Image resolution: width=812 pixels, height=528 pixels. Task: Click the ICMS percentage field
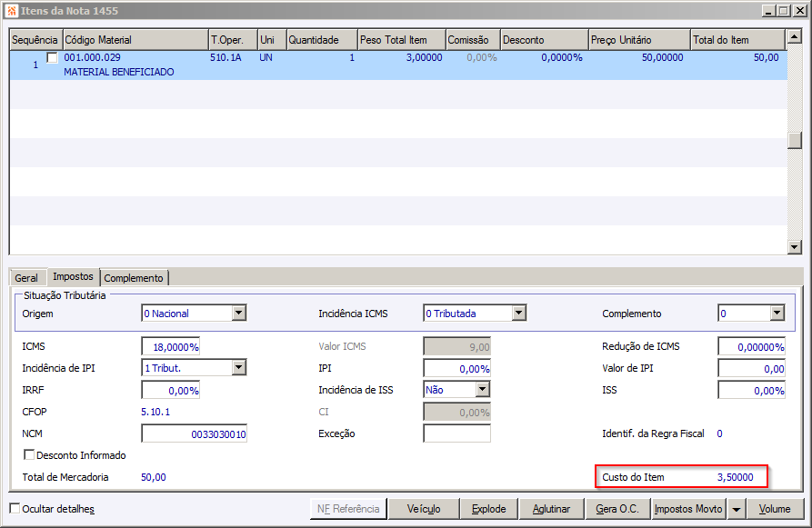(171, 347)
